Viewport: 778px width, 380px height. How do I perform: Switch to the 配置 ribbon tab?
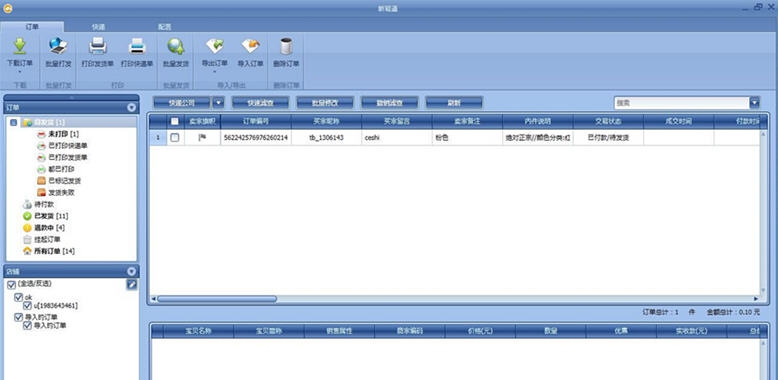tap(164, 27)
